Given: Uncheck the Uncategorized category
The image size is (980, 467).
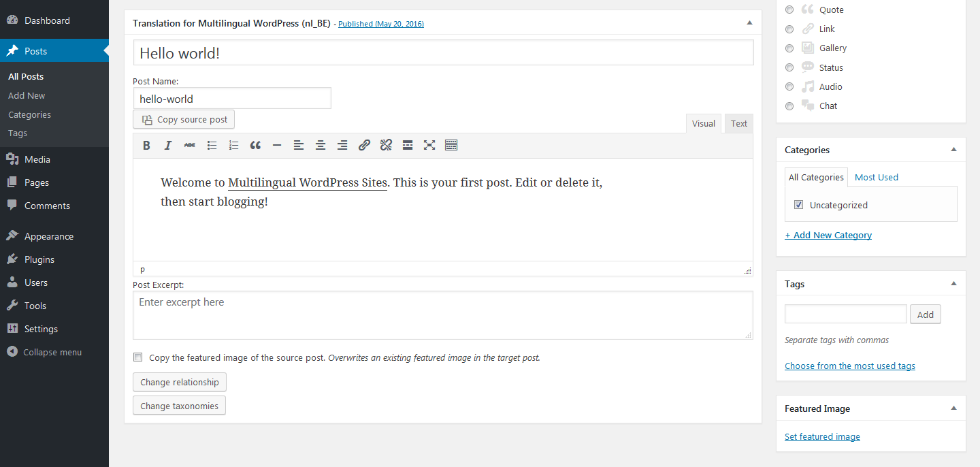Looking at the screenshot, I should (799, 205).
